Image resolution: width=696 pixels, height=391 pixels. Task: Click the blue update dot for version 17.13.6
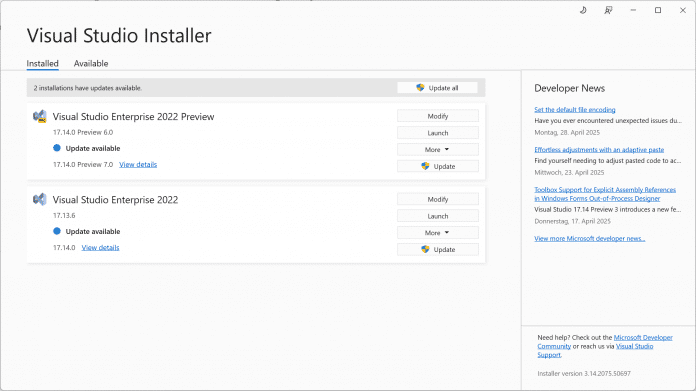[x=57, y=231]
